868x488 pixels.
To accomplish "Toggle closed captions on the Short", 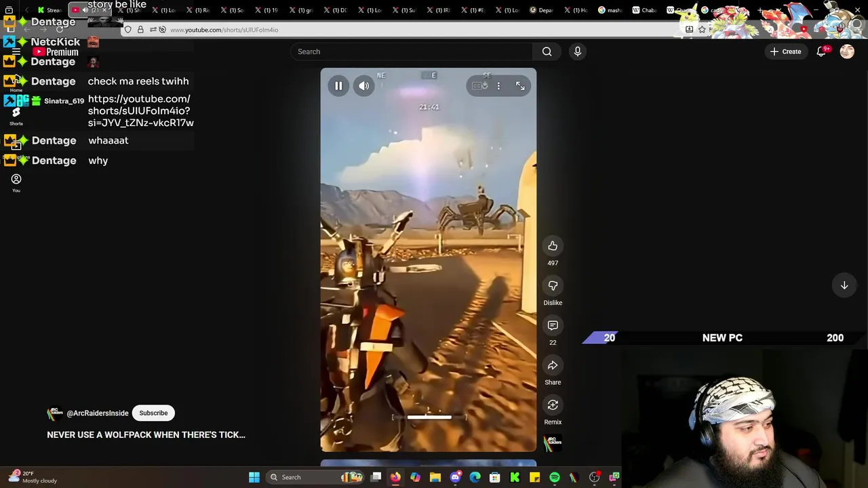I will pyautogui.click(x=479, y=86).
